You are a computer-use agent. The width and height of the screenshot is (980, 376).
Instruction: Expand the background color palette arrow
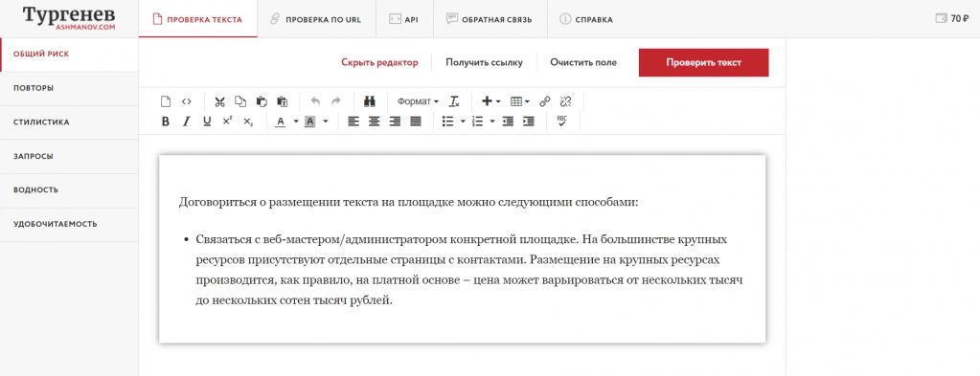pyautogui.click(x=326, y=122)
